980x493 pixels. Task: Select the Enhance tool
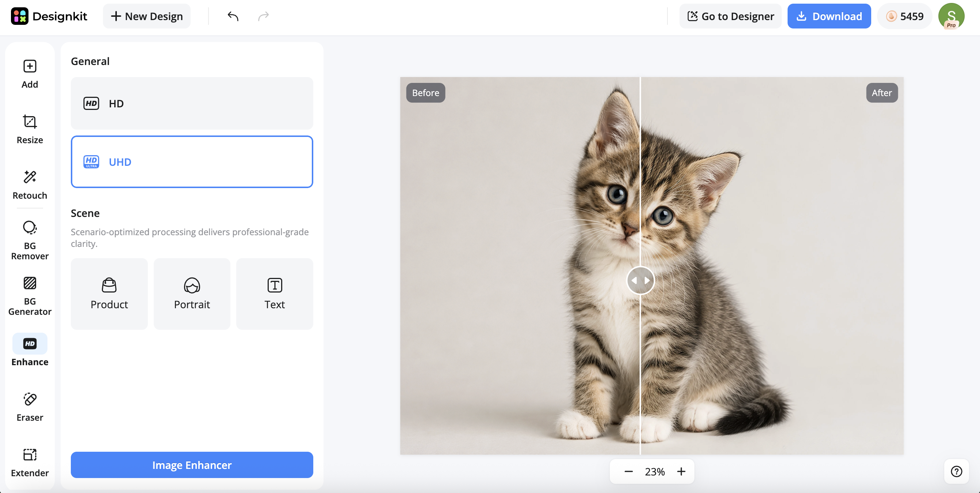click(30, 350)
